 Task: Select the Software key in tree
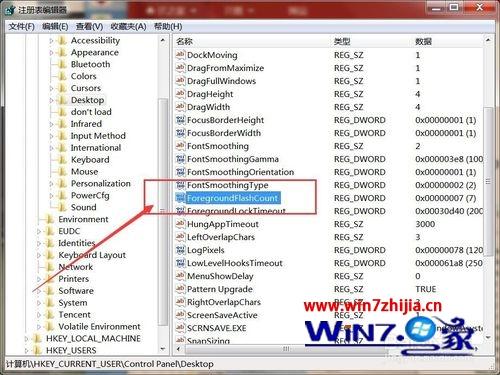[76, 291]
